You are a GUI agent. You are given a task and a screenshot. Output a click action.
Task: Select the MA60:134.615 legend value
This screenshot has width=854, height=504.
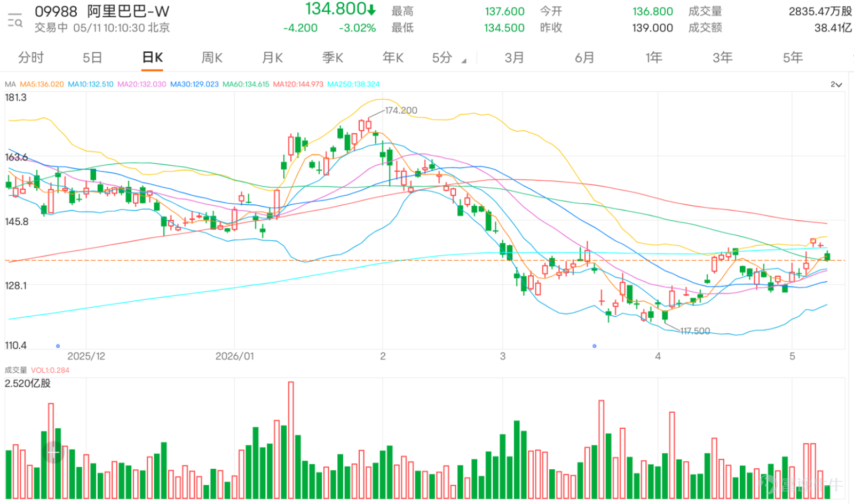click(246, 84)
